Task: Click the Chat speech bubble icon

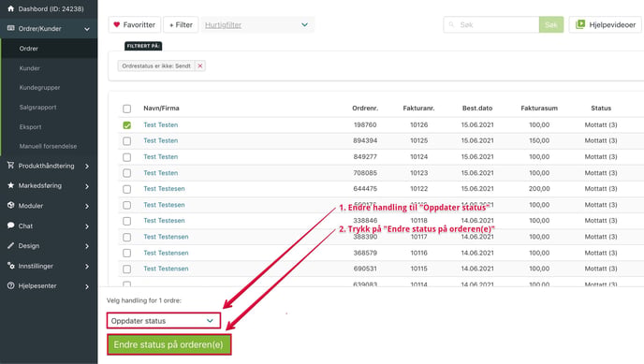Action: pyautogui.click(x=10, y=226)
